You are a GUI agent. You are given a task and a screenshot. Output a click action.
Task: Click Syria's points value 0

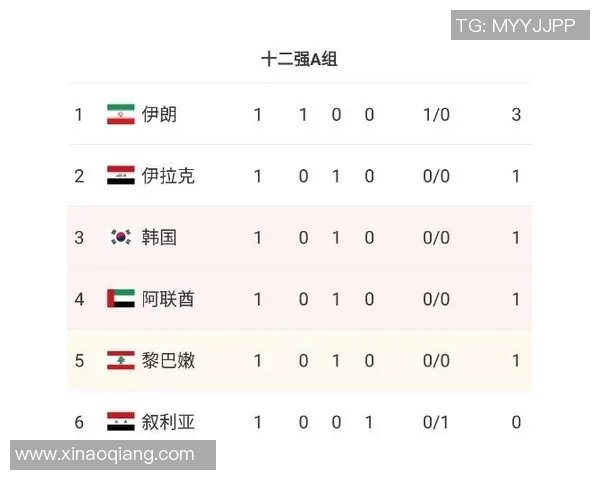click(x=516, y=422)
